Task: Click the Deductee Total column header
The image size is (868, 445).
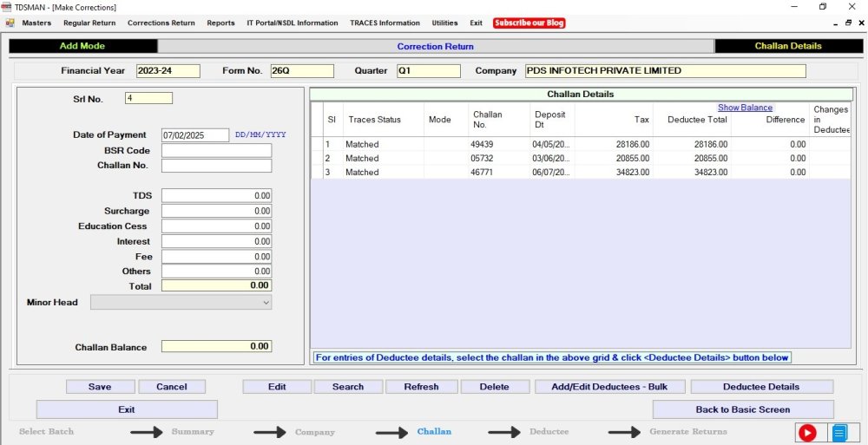Action: (x=692, y=120)
